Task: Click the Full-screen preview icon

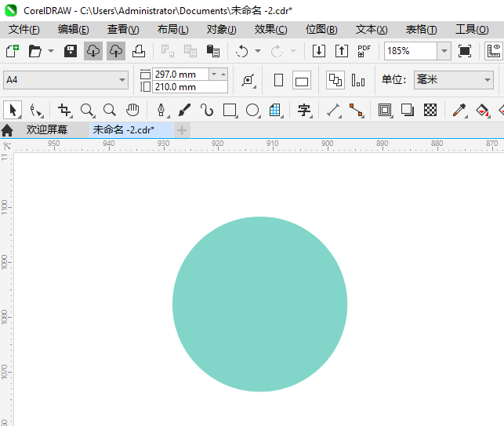Action: click(x=465, y=51)
